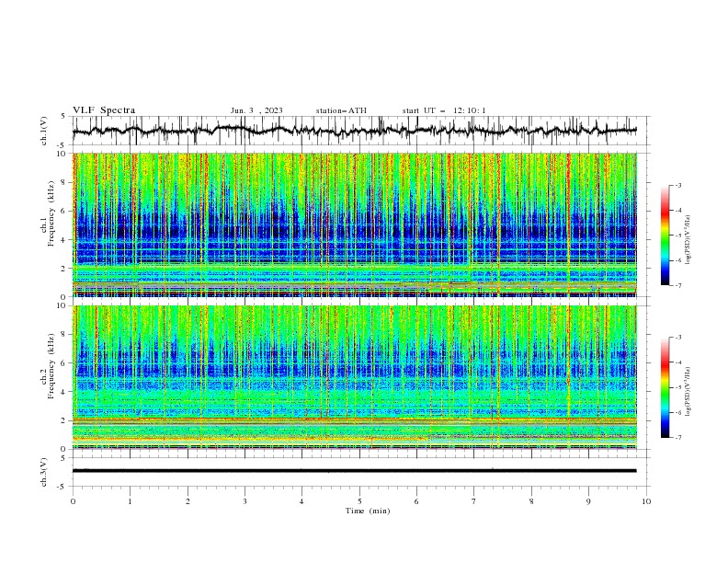The image size is (728, 563).
Task: Click the '-7' label on lower colorbar
Action: (x=677, y=438)
